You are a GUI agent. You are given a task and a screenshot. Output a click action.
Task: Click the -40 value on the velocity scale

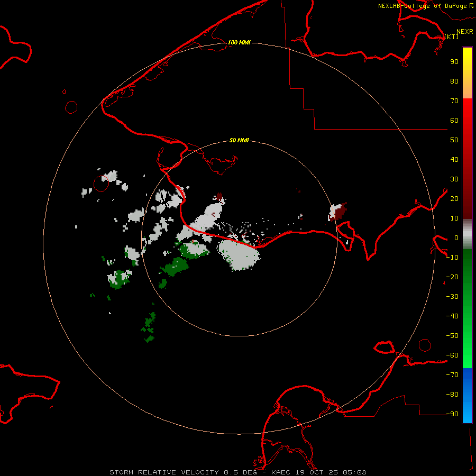point(452,316)
